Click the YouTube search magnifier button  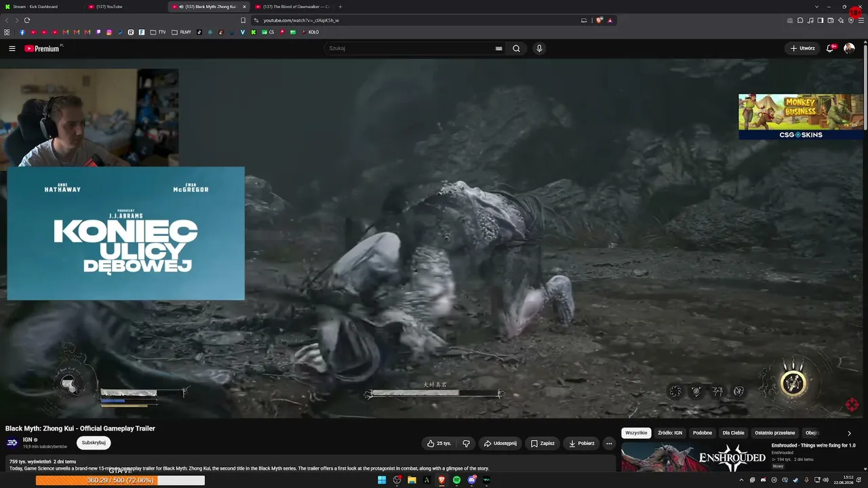[x=517, y=48]
